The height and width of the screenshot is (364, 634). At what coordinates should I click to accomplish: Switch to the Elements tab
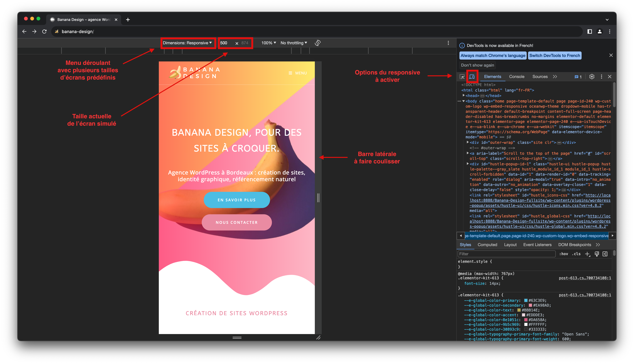(493, 77)
